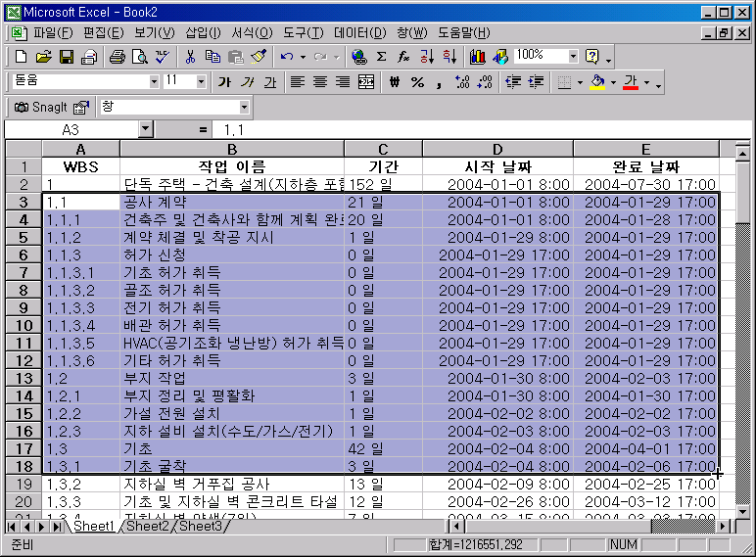Open the font name dropdown
This screenshot has height=557, width=756.
pos(154,82)
